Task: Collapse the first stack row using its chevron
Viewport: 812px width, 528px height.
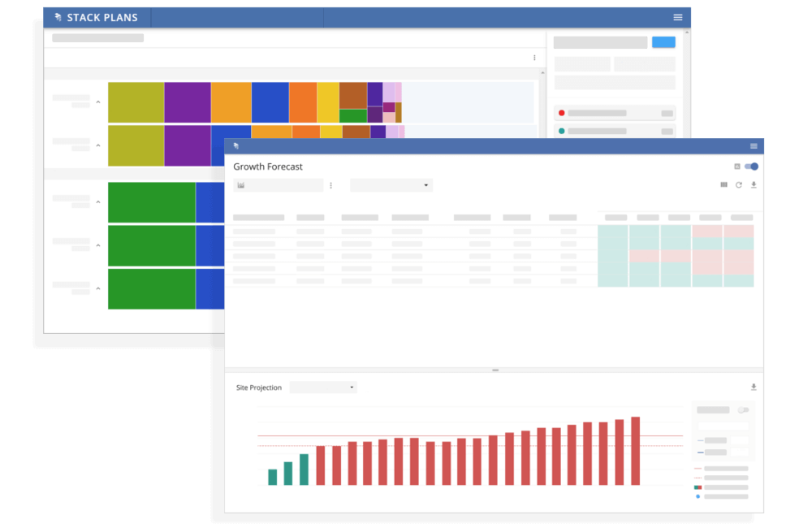Action: (x=98, y=102)
